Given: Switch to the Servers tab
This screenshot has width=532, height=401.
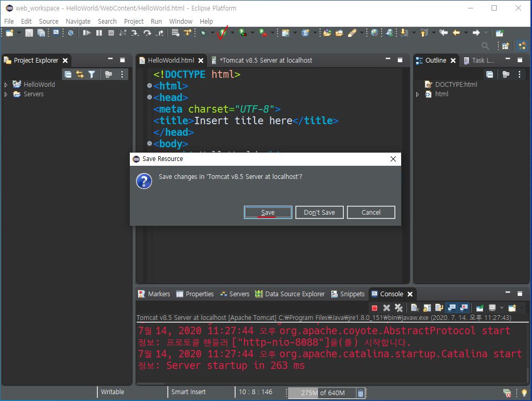Looking at the screenshot, I should [x=235, y=294].
